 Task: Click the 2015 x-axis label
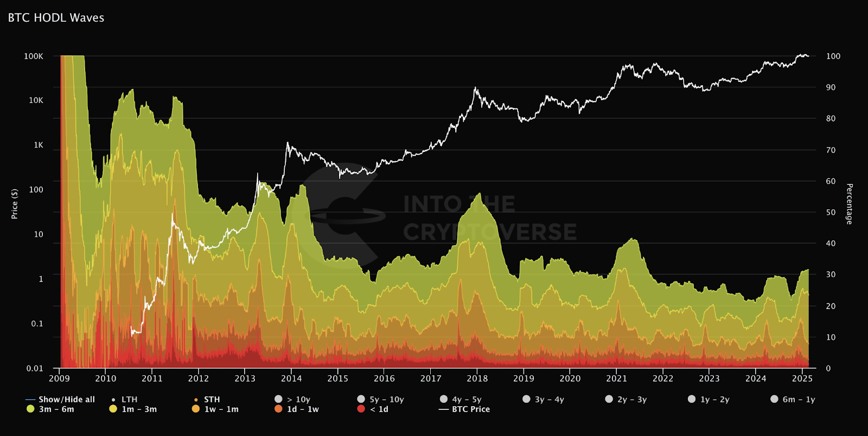pyautogui.click(x=337, y=379)
